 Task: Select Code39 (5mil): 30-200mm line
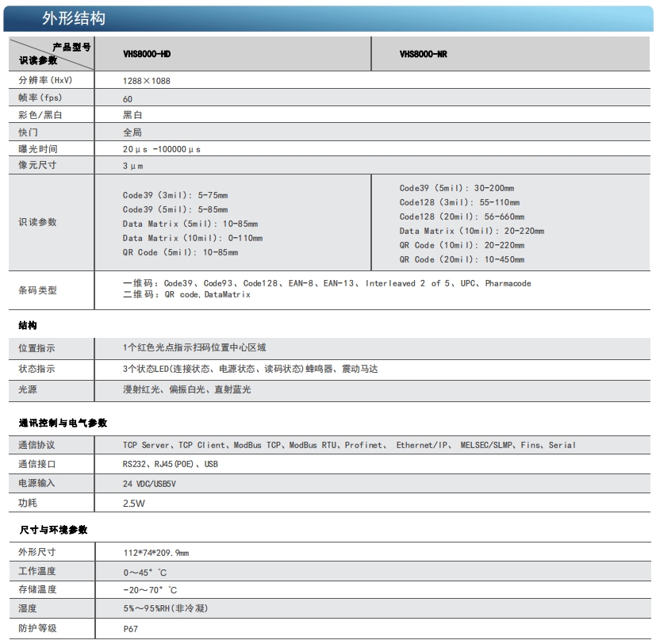click(x=457, y=188)
